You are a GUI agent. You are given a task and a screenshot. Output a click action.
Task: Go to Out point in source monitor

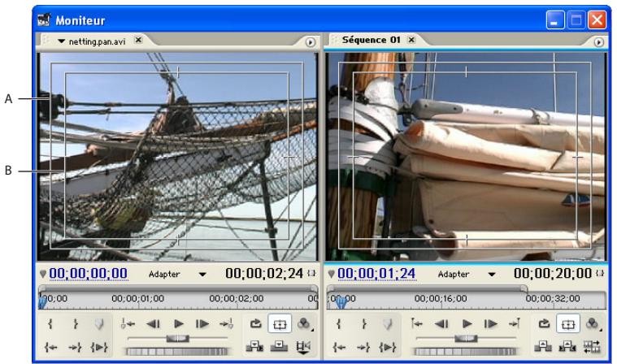75,347
